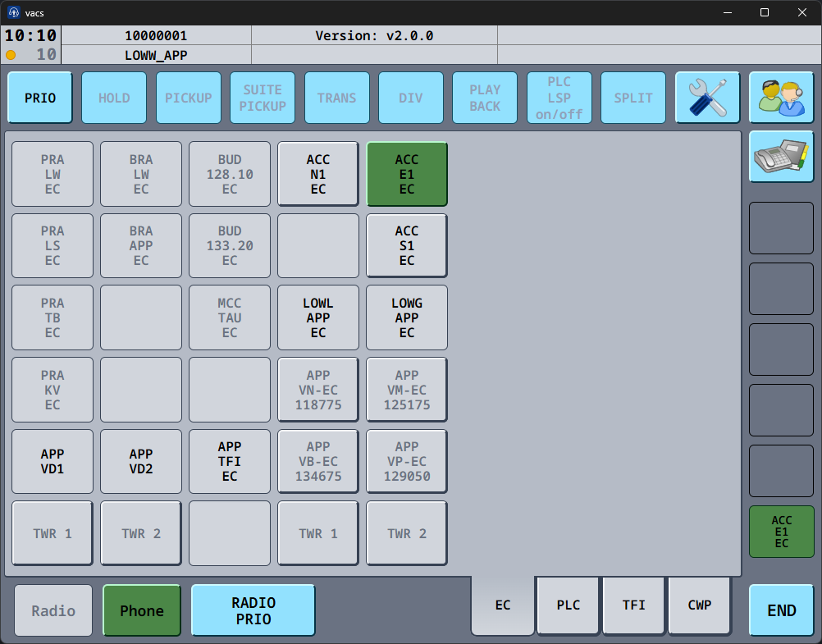
Task: Open the telephone phonebook icon
Action: point(781,156)
